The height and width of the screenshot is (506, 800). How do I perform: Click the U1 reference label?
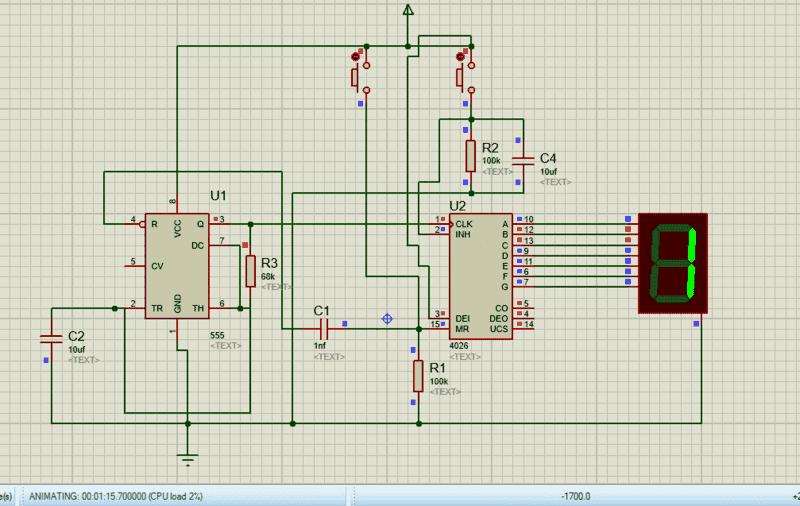pos(218,195)
